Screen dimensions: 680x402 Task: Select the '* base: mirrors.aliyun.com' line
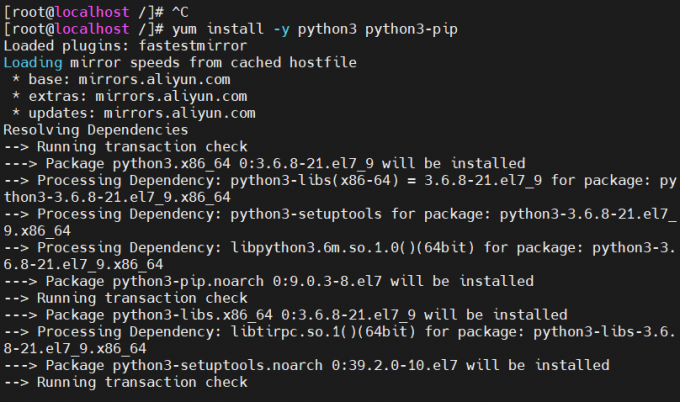(121, 79)
